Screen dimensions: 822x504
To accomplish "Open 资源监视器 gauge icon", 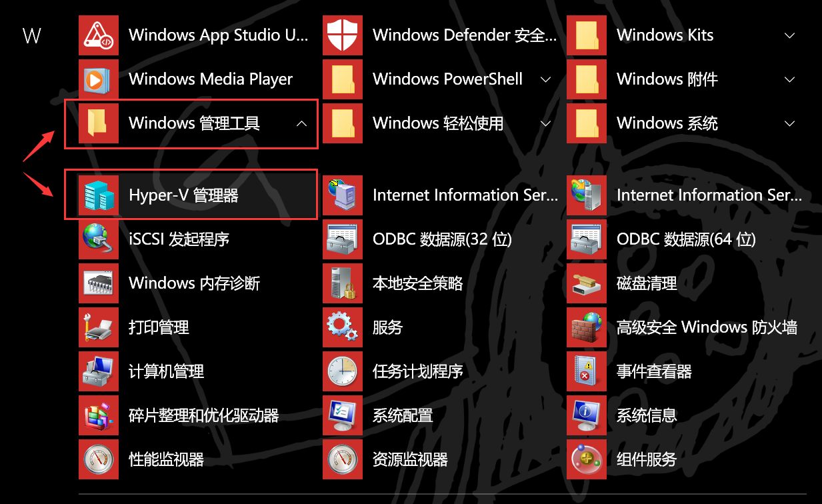I will tap(343, 459).
